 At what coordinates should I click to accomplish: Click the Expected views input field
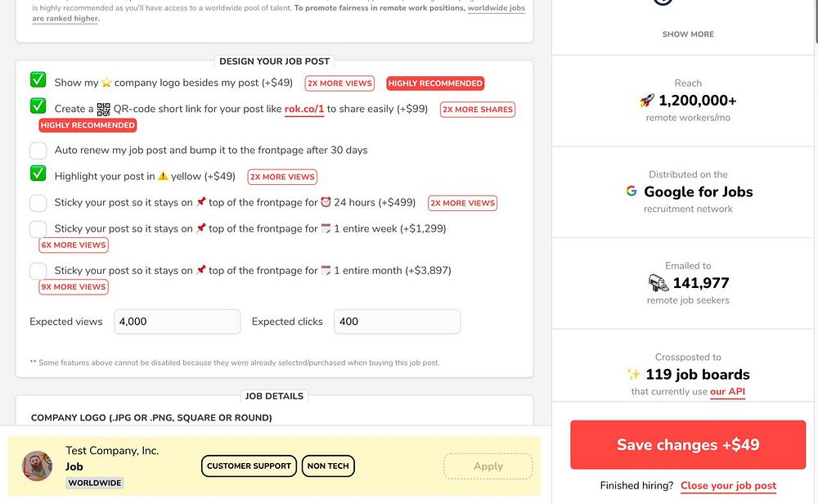pos(177,322)
